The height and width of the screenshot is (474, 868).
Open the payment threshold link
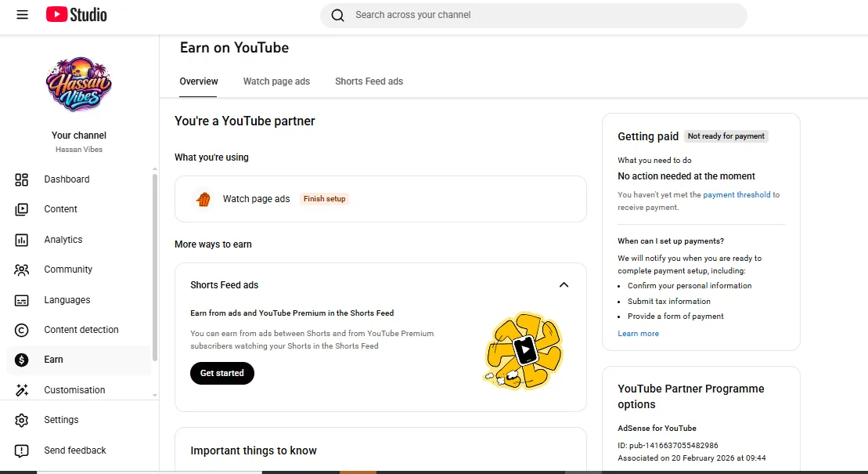tap(737, 194)
